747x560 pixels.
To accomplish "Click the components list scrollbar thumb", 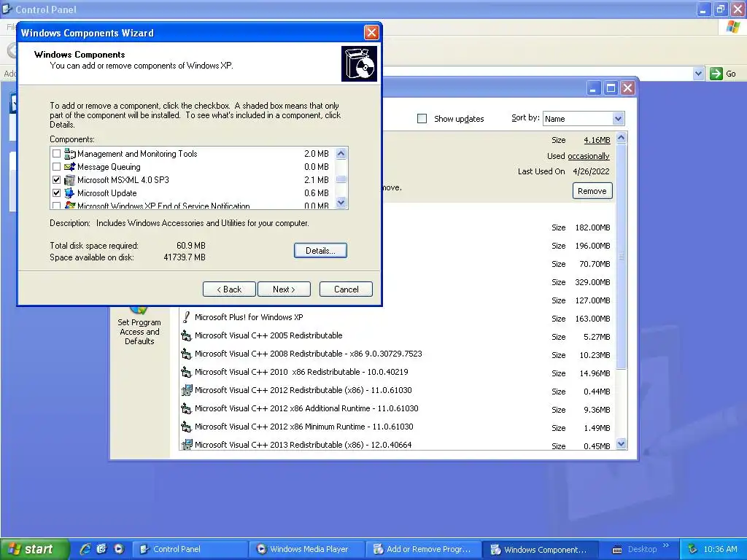I will (x=341, y=179).
